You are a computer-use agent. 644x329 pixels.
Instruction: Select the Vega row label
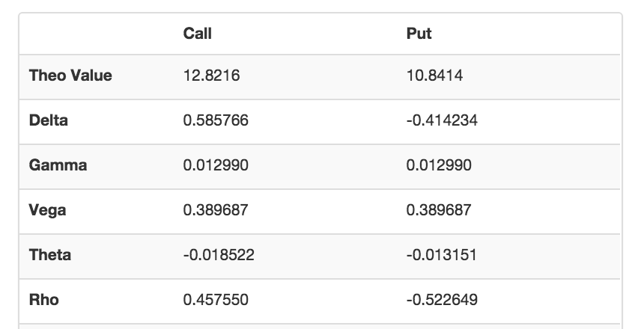tap(47, 210)
